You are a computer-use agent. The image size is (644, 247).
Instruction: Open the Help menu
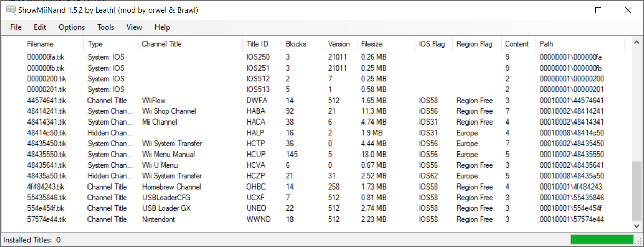click(162, 27)
